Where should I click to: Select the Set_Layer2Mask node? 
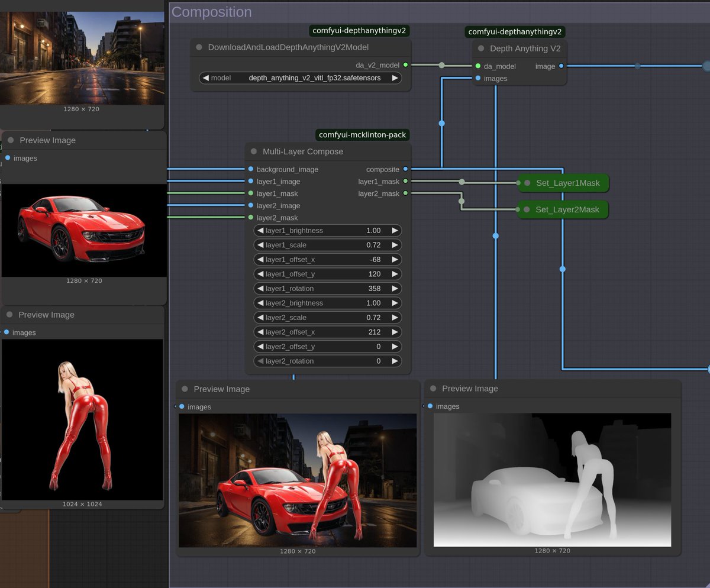(563, 209)
